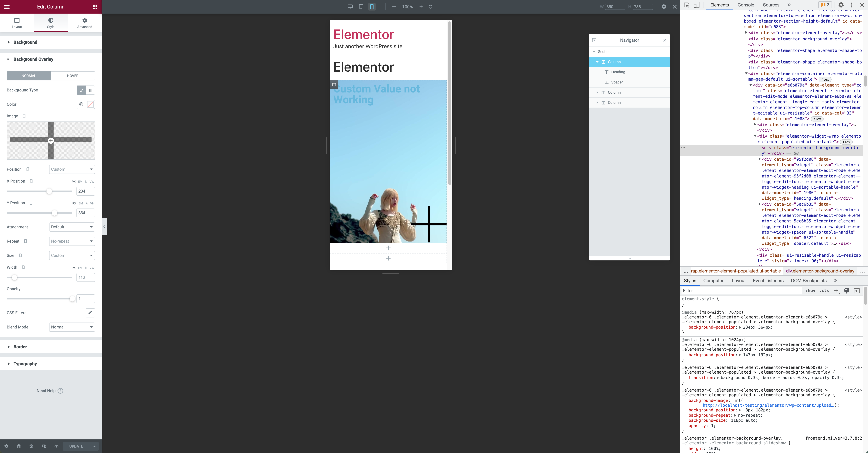The height and width of the screenshot is (453, 868).
Task: Open Navigator layers icon in footer
Action: [x=18, y=446]
